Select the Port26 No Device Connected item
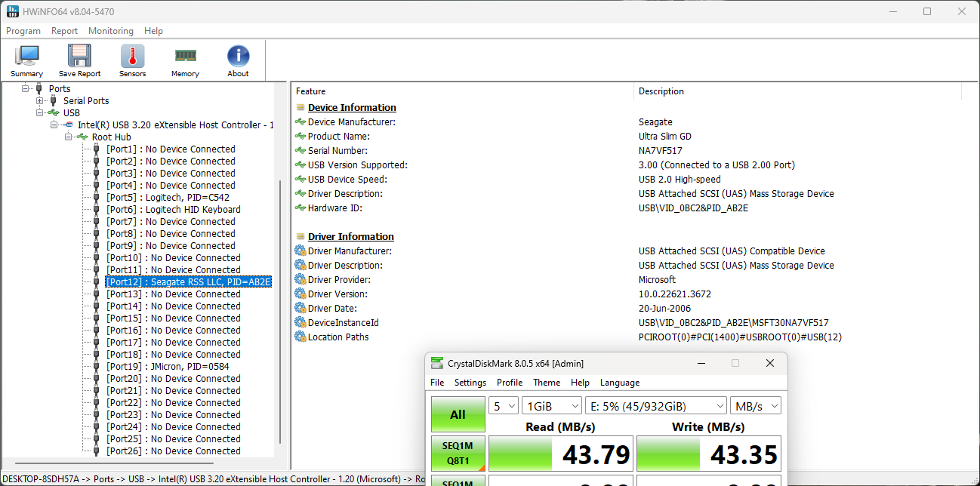 pos(174,451)
